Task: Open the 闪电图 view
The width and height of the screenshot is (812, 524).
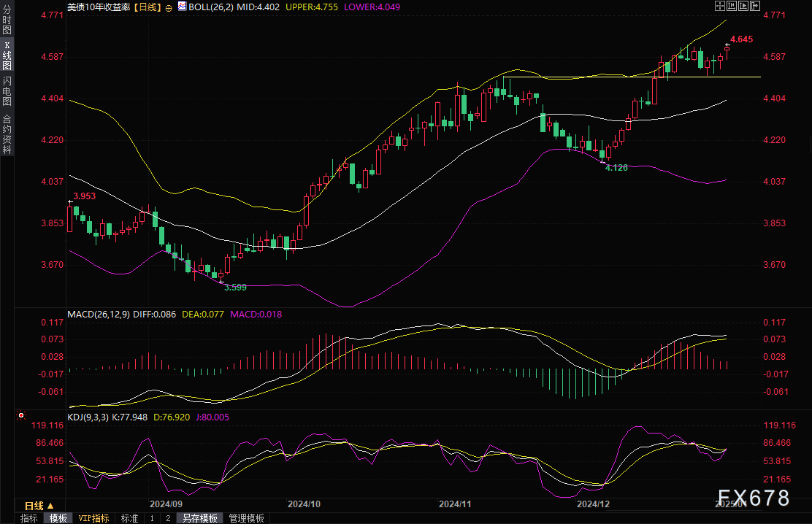Action: pyautogui.click(x=7, y=91)
